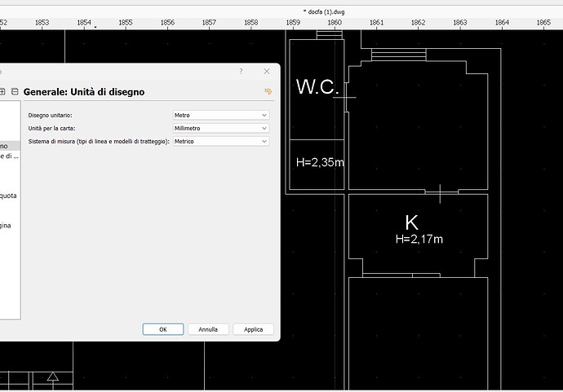Close the preferences dialog
This screenshot has width=563, height=392.
click(267, 72)
